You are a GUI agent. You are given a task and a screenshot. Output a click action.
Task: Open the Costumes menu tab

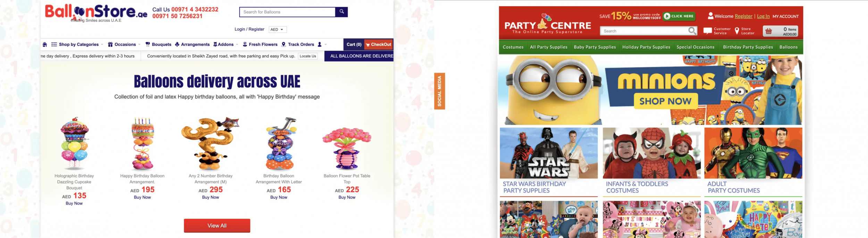point(513,47)
